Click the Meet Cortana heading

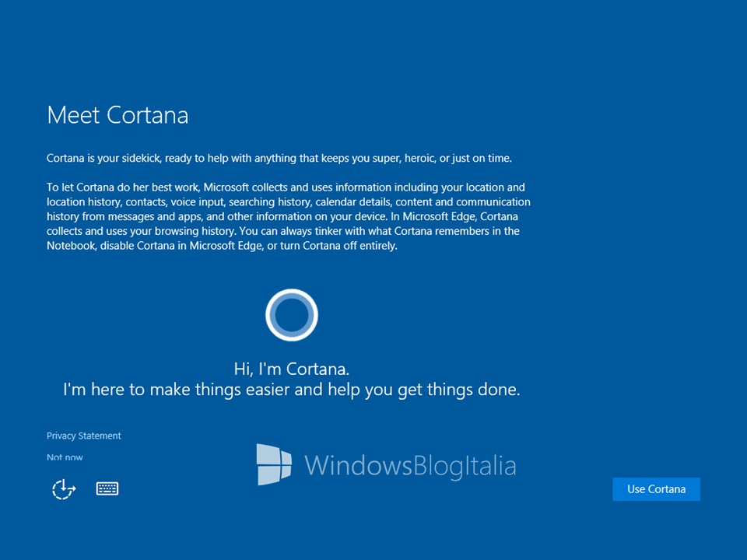tap(117, 115)
